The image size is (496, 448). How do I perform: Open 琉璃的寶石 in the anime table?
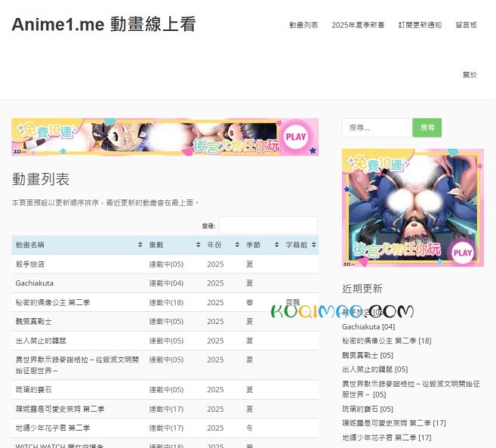point(33,389)
